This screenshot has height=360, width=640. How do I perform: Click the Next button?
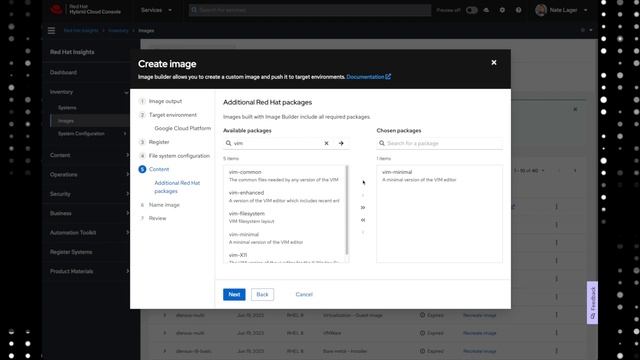pyautogui.click(x=234, y=294)
